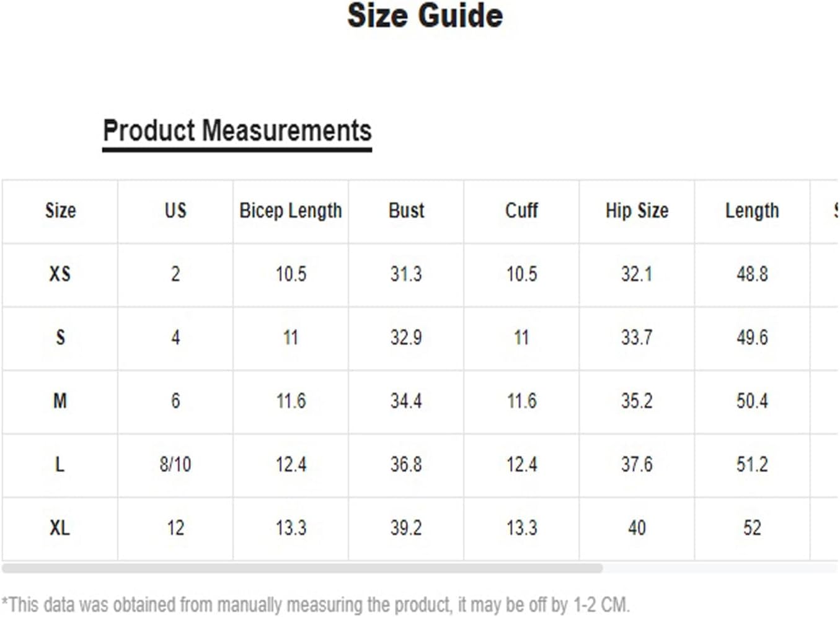Select the Product Measurements heading
This screenshot has height=617, width=840.
(237, 131)
